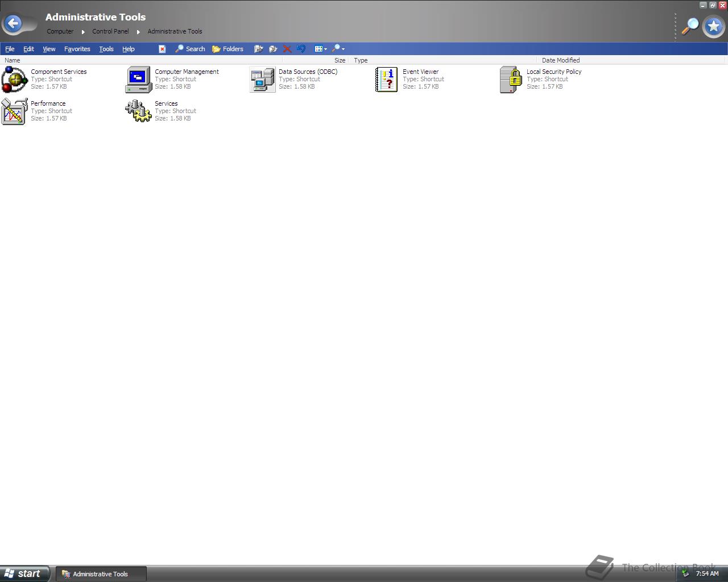
Task: Open the Favorites menu
Action: pos(77,49)
